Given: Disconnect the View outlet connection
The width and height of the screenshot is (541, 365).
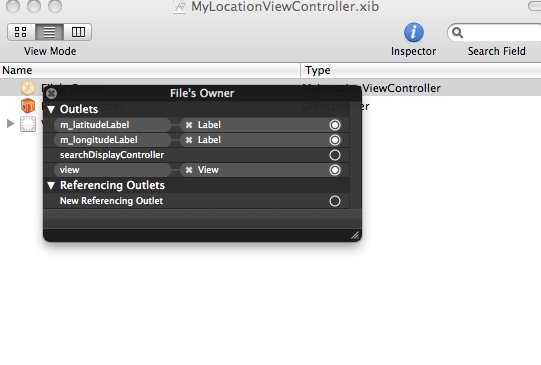Looking at the screenshot, I should [189, 170].
